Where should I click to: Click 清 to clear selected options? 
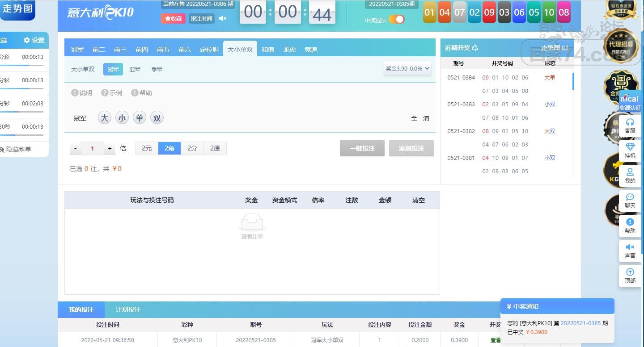pos(426,118)
